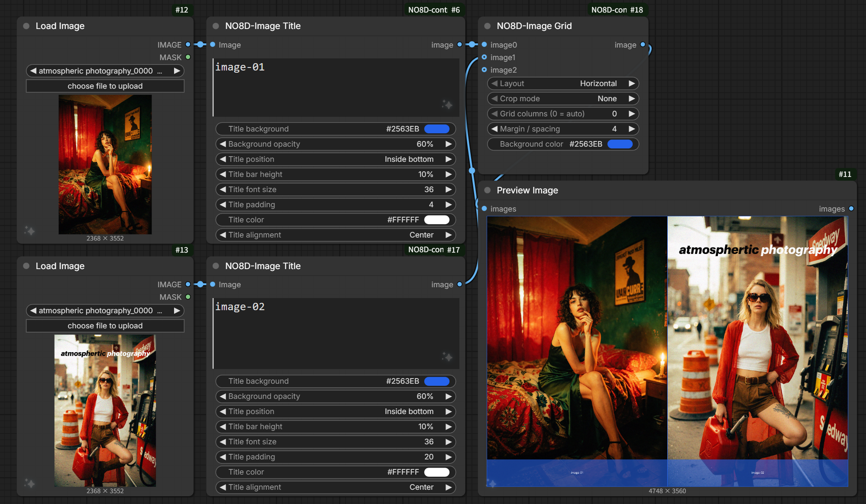Click the sparkle icon in image-01 text box
The width and height of the screenshot is (866, 504).
(x=447, y=104)
